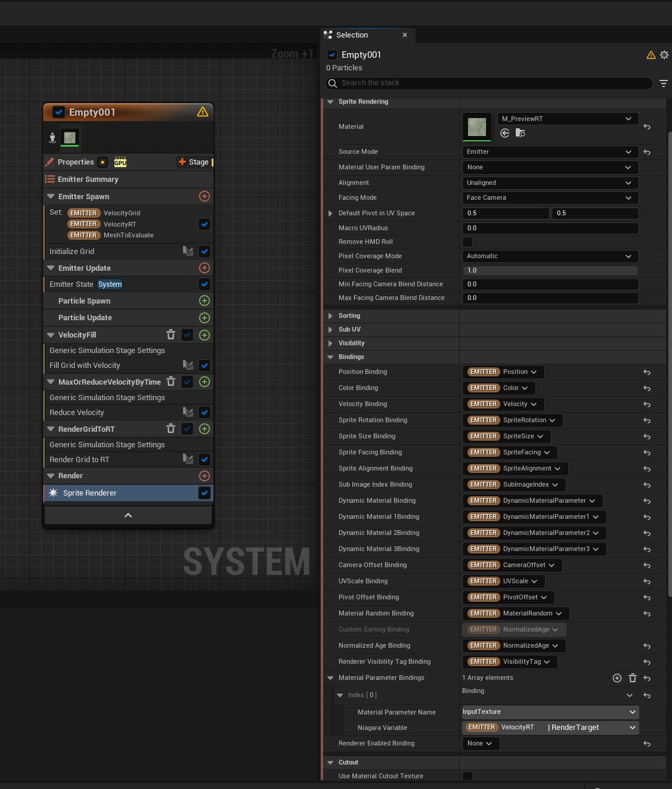
Task: Add a renderer to the Render group
Action: point(205,476)
